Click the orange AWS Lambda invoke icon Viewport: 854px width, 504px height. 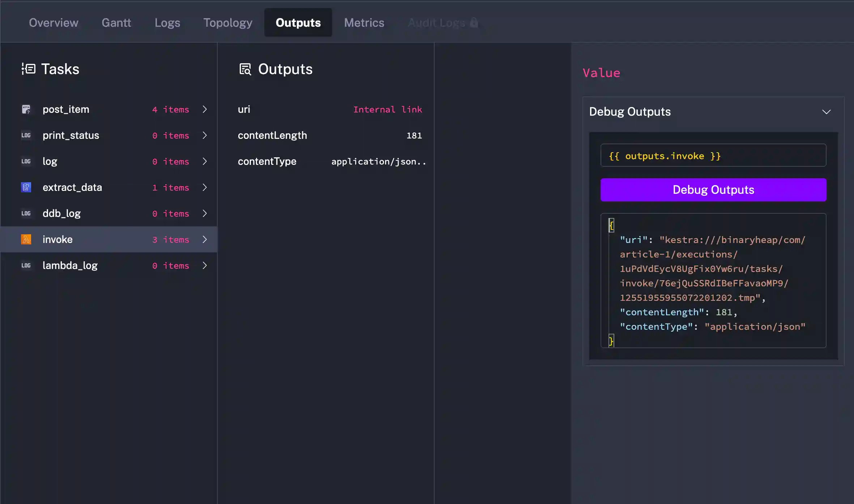point(26,239)
